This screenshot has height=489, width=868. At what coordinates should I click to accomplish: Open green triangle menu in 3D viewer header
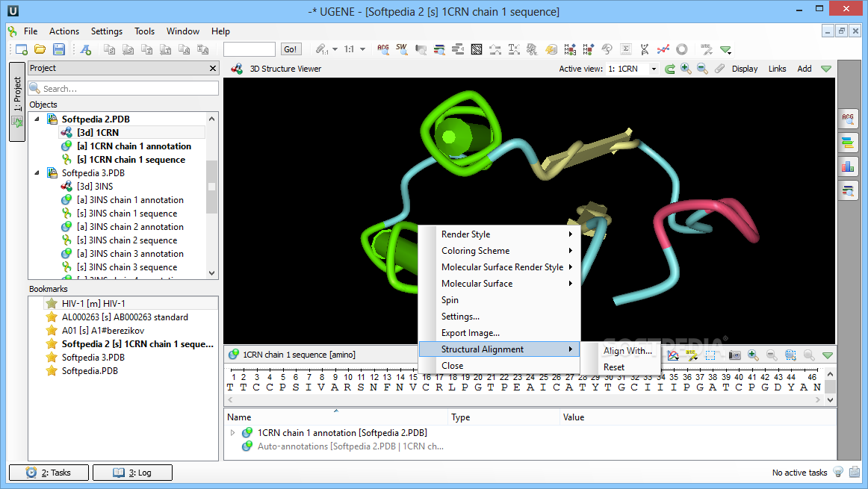826,69
